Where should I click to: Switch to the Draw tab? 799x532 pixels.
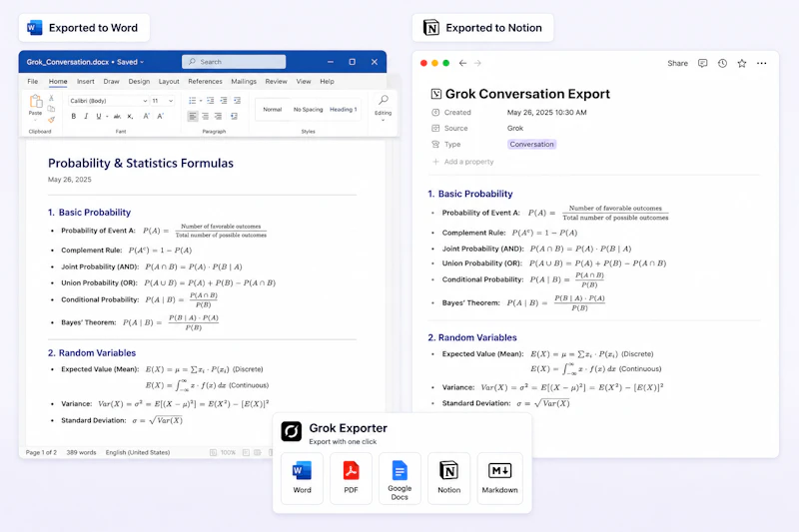click(x=111, y=82)
